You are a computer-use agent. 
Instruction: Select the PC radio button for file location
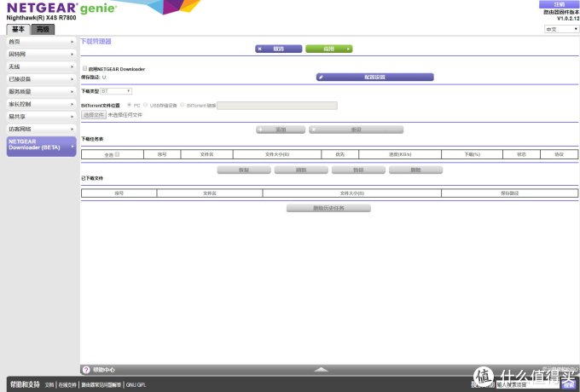(129, 106)
